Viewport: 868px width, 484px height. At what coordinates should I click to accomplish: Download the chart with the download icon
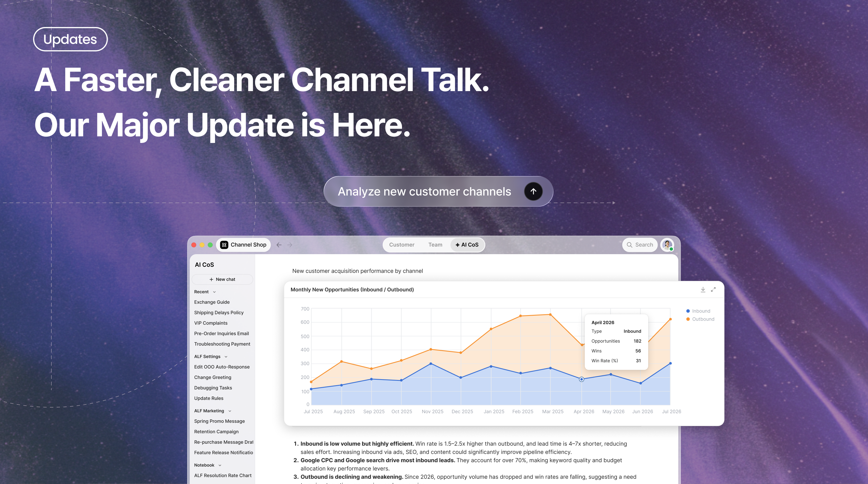[x=703, y=289]
